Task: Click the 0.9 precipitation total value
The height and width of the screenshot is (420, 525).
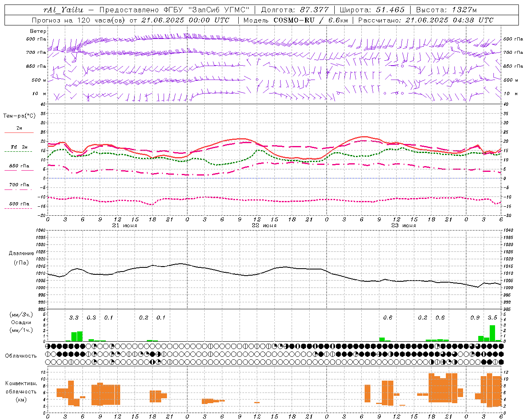Action: (x=475, y=318)
